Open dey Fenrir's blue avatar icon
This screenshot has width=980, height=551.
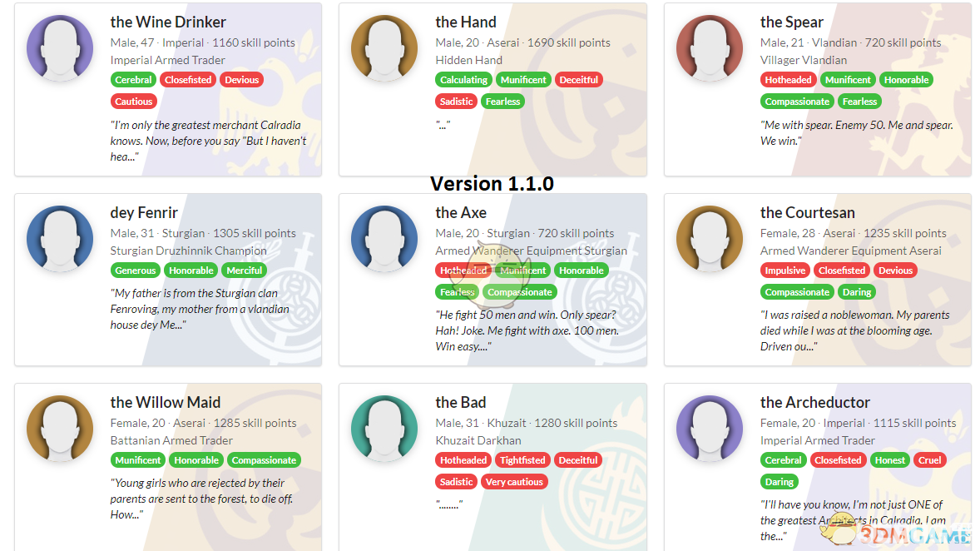click(x=60, y=239)
